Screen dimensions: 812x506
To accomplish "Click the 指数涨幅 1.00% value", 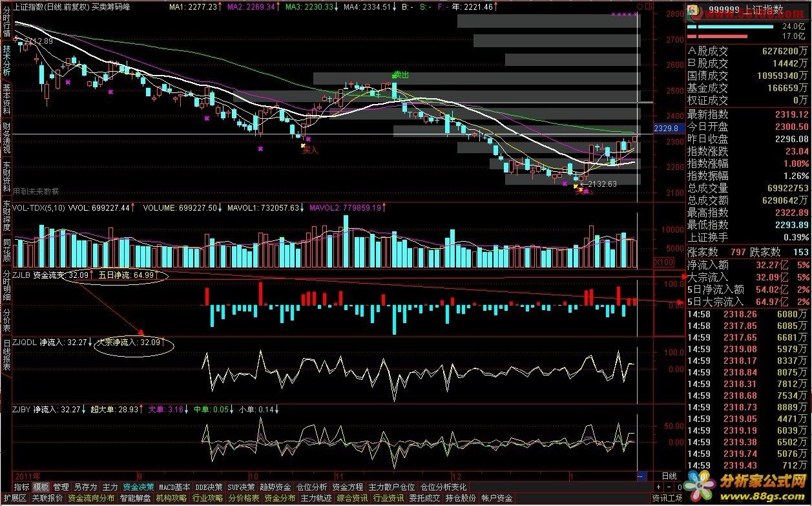I will (796, 163).
